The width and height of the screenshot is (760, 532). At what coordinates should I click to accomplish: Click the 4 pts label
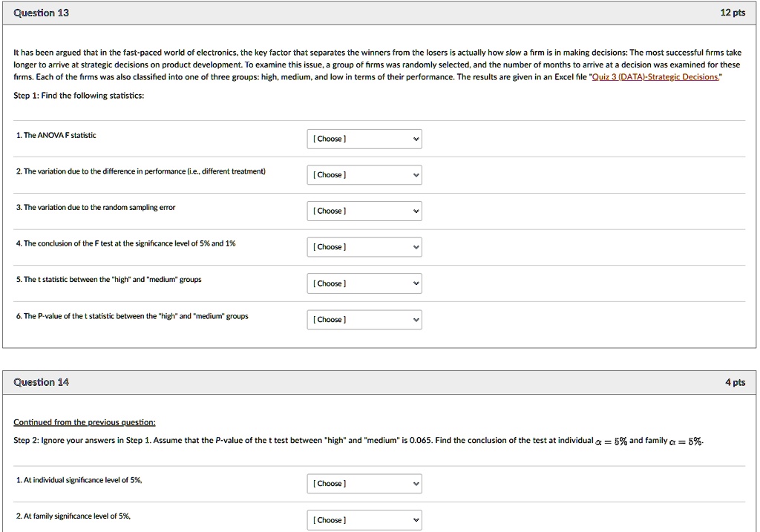point(735,382)
